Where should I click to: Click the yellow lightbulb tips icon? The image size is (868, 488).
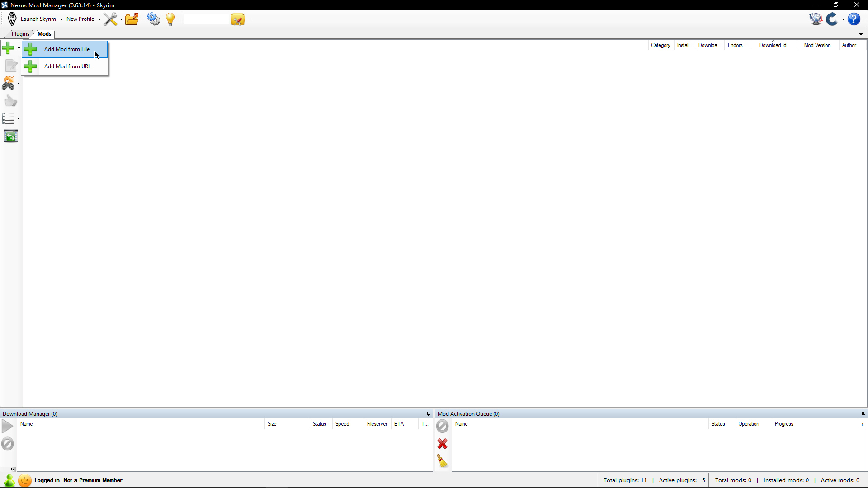(170, 19)
